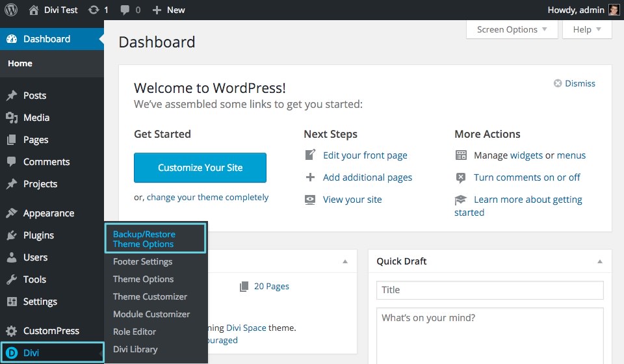Click the Plugins sidebar icon
Image resolution: width=624 pixels, height=364 pixels.
[x=12, y=235]
